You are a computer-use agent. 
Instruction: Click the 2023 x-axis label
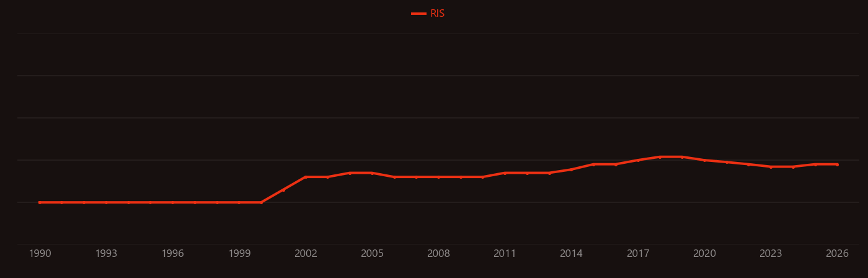[x=771, y=254]
